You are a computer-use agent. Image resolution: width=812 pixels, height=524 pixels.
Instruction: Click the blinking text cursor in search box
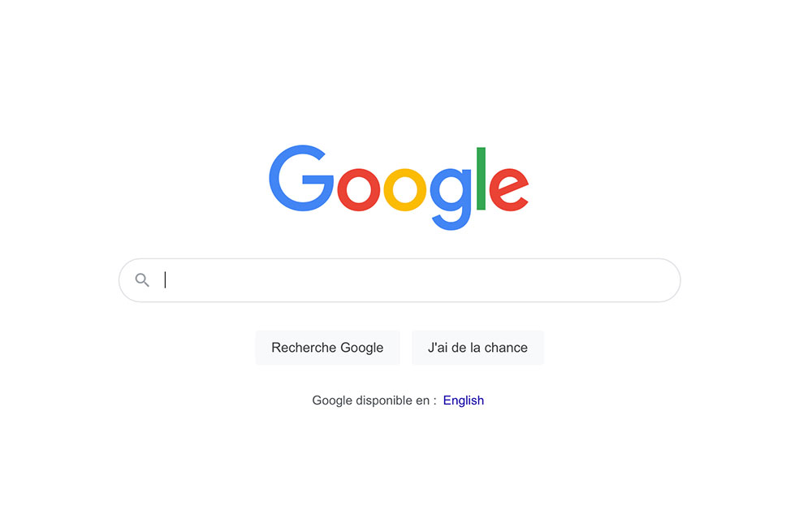(165, 280)
